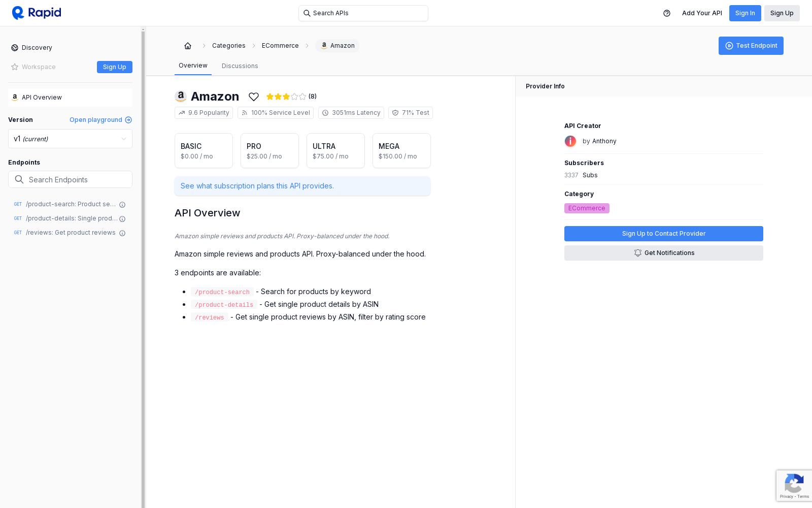
Task: Click the blue Sign In button
Action: click(745, 13)
